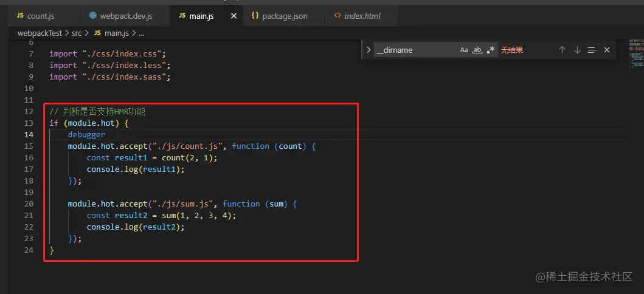644x294 pixels.
Task: Click the 无结果 no-results label
Action: (512, 50)
